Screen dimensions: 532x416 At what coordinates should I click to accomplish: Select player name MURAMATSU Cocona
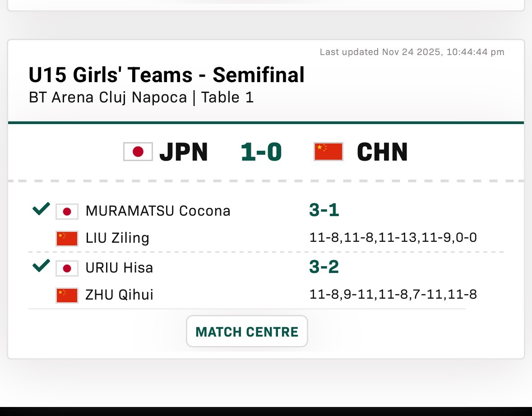pos(158,211)
